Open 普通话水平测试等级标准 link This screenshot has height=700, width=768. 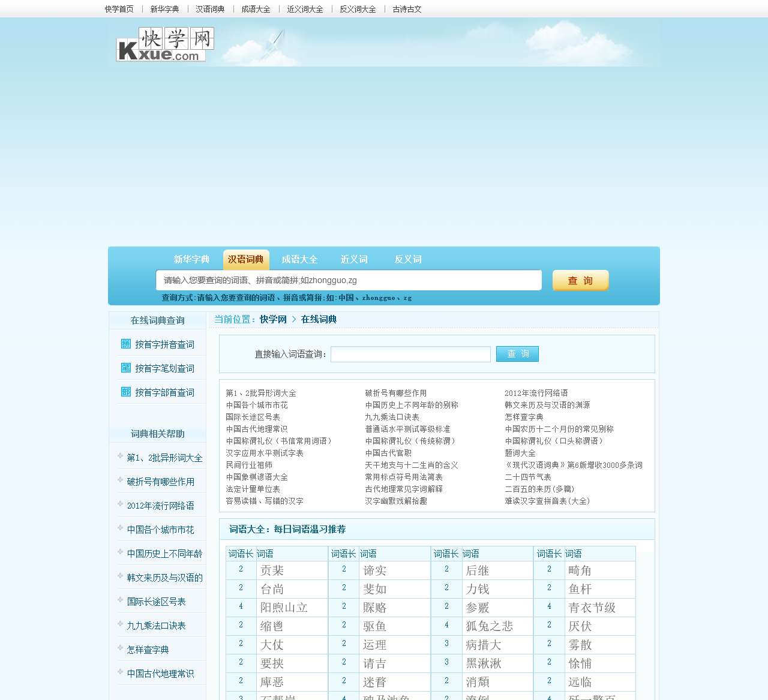[407, 429]
